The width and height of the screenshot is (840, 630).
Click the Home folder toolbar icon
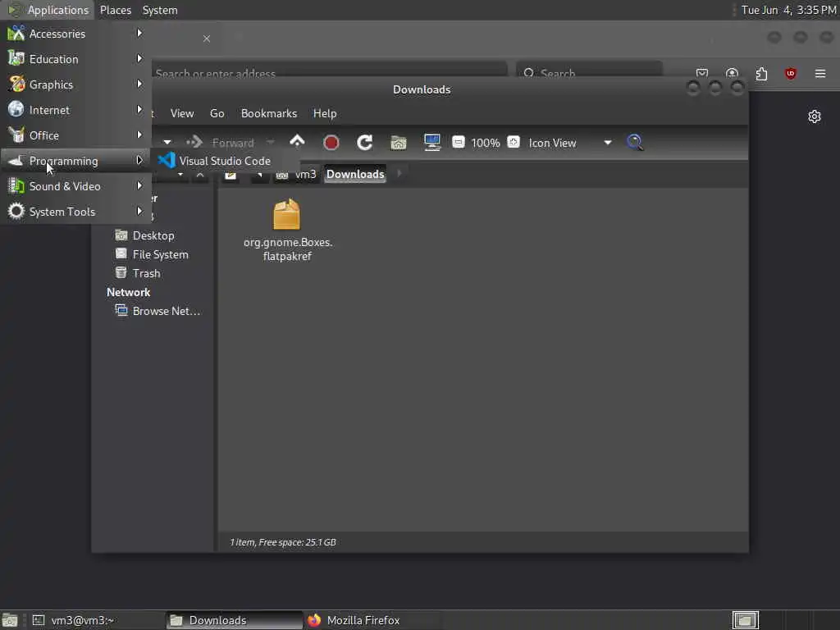point(398,143)
